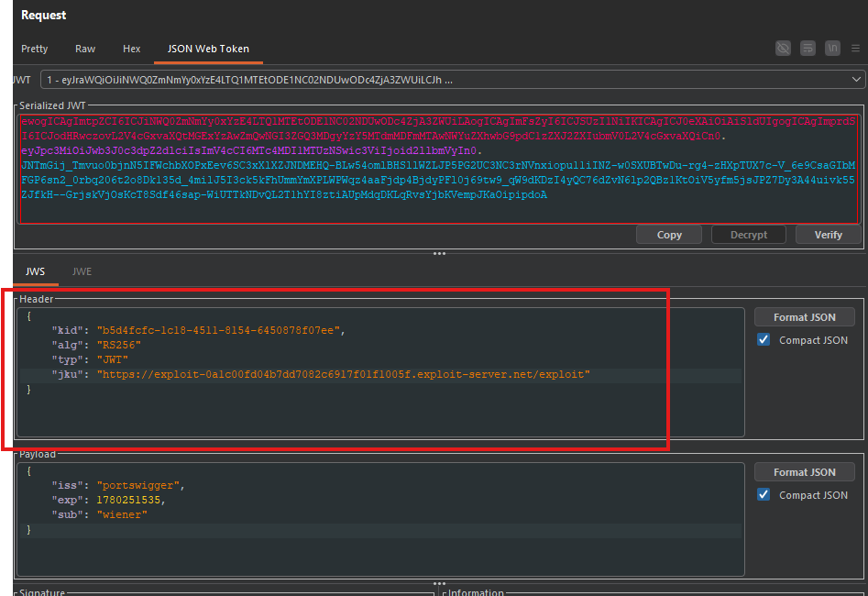Click the splitter dots below Payload panel
The image size is (868, 596).
439,583
